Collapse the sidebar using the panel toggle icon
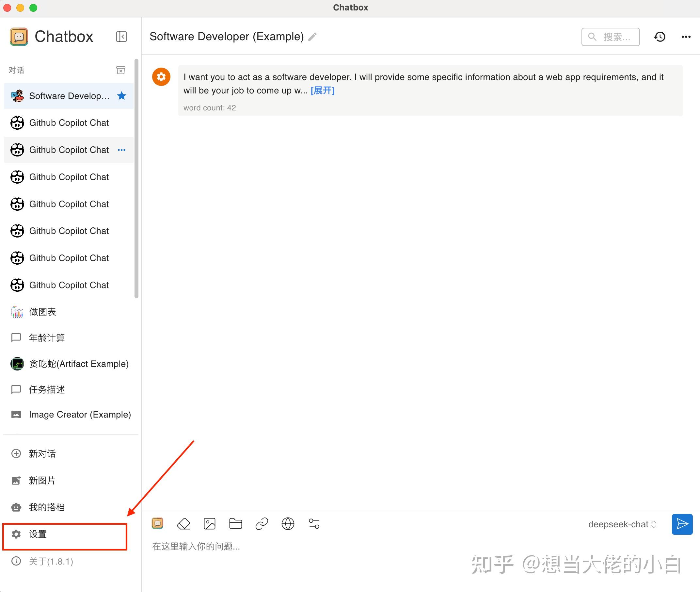The image size is (700, 592). pyautogui.click(x=121, y=37)
